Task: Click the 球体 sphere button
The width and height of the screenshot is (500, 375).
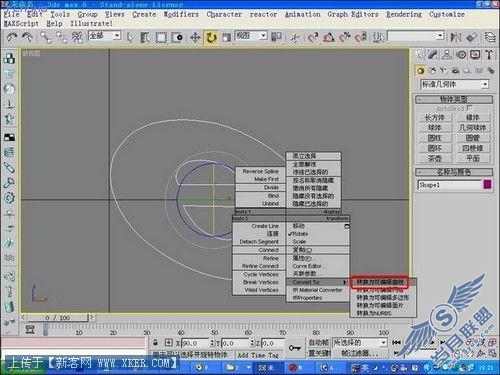Action: pos(435,128)
